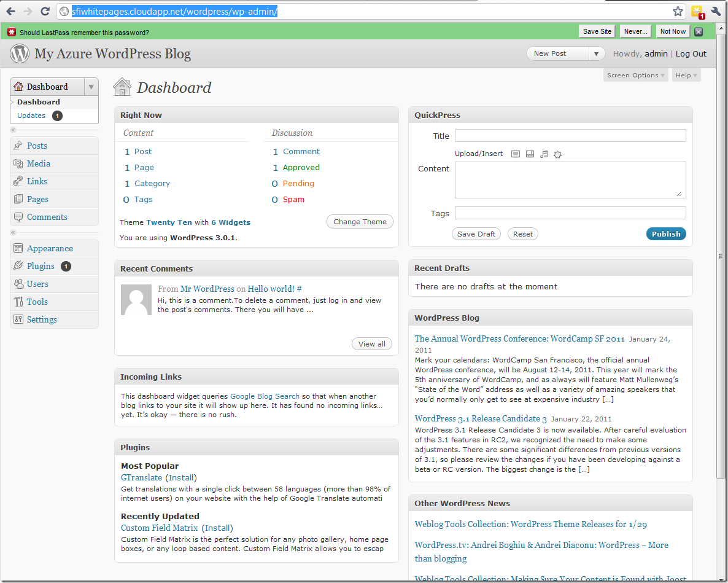Focus the QuickPress Content textarea
This screenshot has width=728, height=583.
[x=570, y=180]
